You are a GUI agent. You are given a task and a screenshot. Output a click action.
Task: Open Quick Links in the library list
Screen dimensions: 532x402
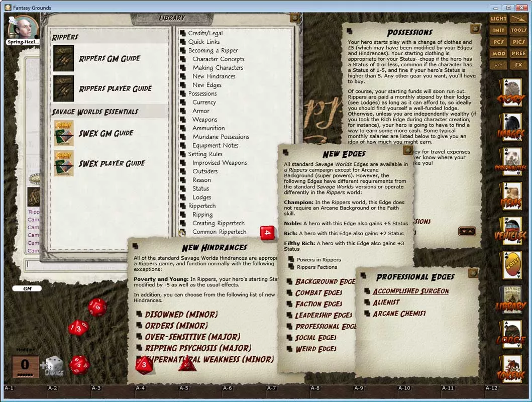(x=204, y=42)
